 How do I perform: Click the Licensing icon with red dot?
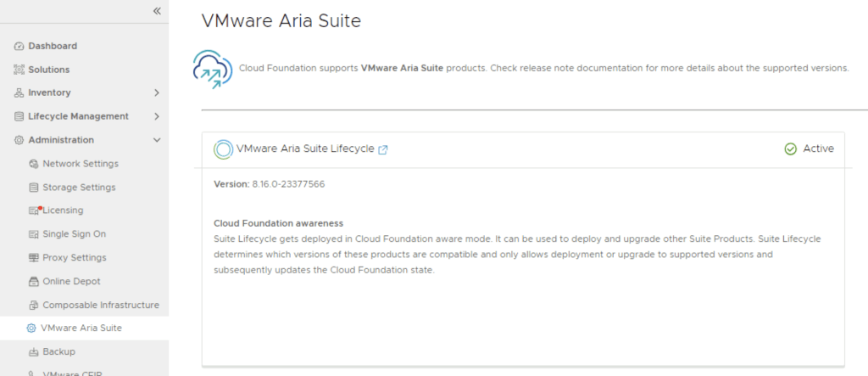(35, 210)
